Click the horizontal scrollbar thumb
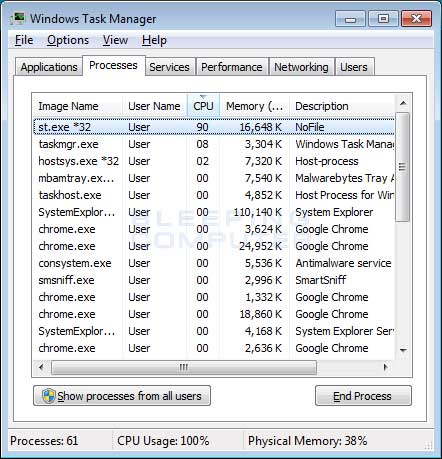This screenshot has width=442, height=459. (184, 367)
